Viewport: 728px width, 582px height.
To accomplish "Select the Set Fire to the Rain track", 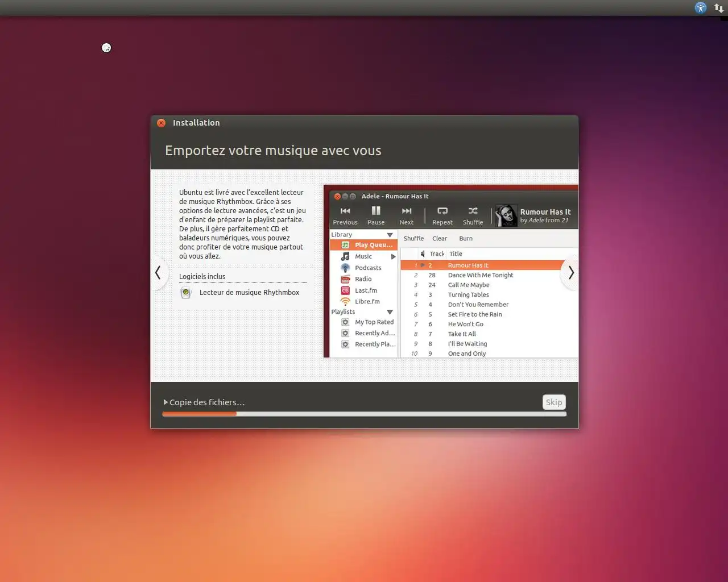I will click(489, 314).
